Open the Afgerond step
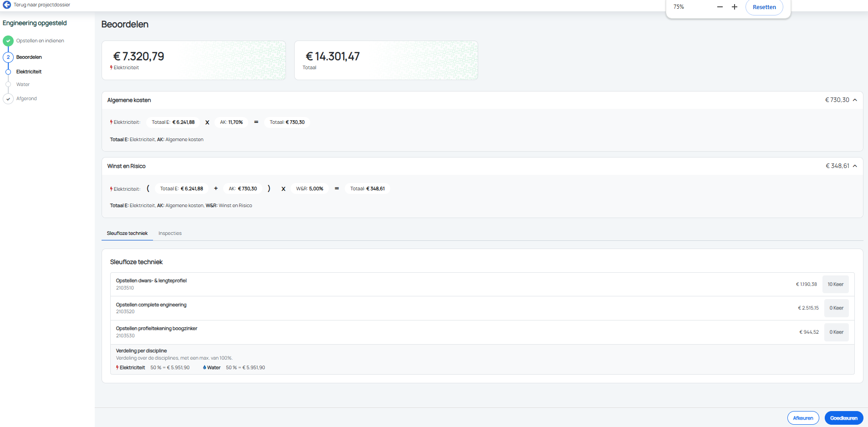 click(26, 99)
